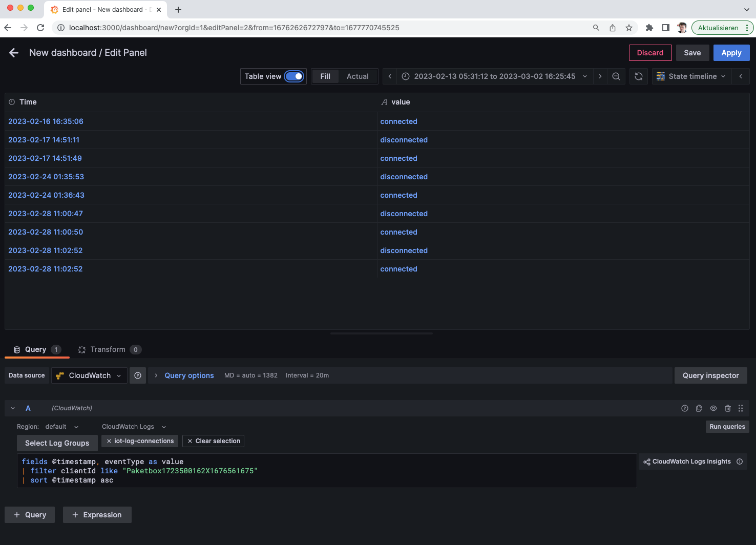Image resolution: width=756 pixels, height=545 pixels.
Task: Toggle off Table view
Action: tap(295, 76)
